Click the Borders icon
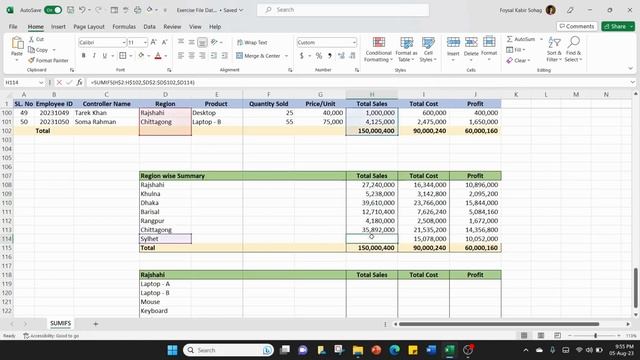 pyautogui.click(x=122, y=56)
